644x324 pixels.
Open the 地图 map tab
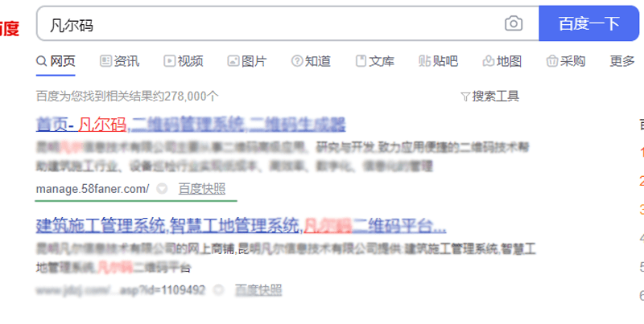[x=502, y=61]
